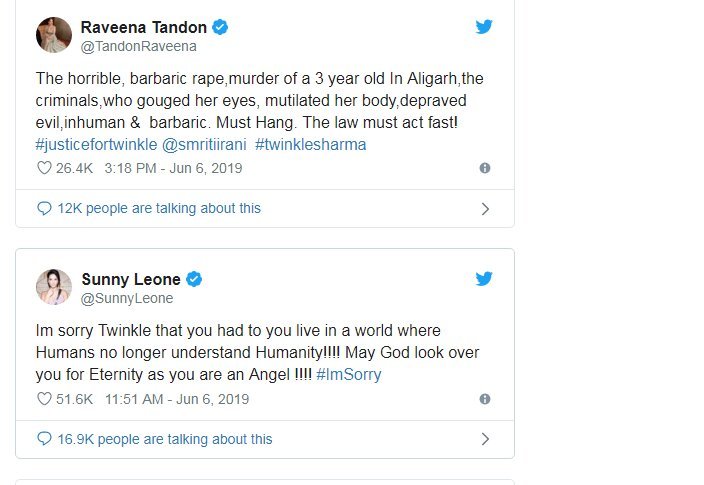Open 16.9K people are talking link
The width and height of the screenshot is (704, 485).
coord(164,439)
